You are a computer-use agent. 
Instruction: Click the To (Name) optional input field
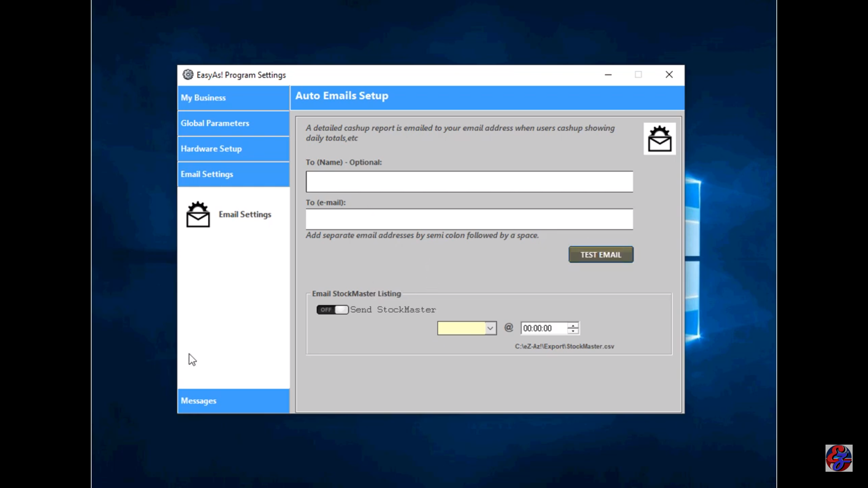(x=469, y=182)
